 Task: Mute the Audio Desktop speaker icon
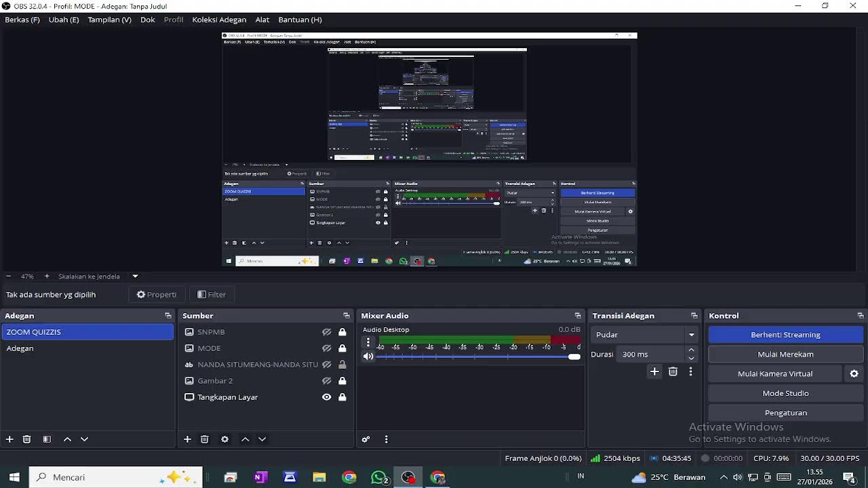(368, 357)
